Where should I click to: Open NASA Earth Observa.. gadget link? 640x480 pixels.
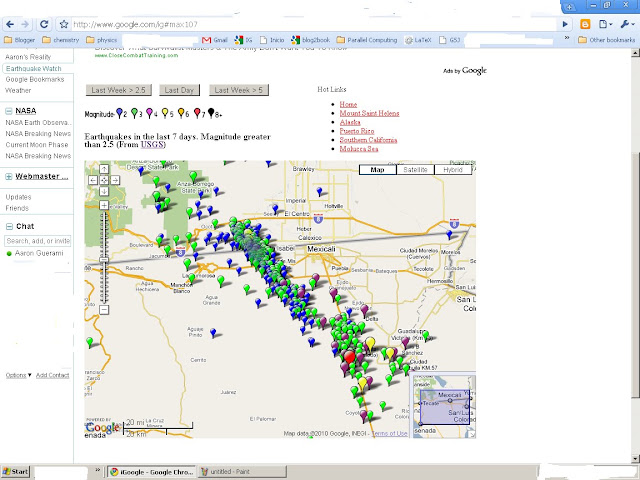point(38,122)
